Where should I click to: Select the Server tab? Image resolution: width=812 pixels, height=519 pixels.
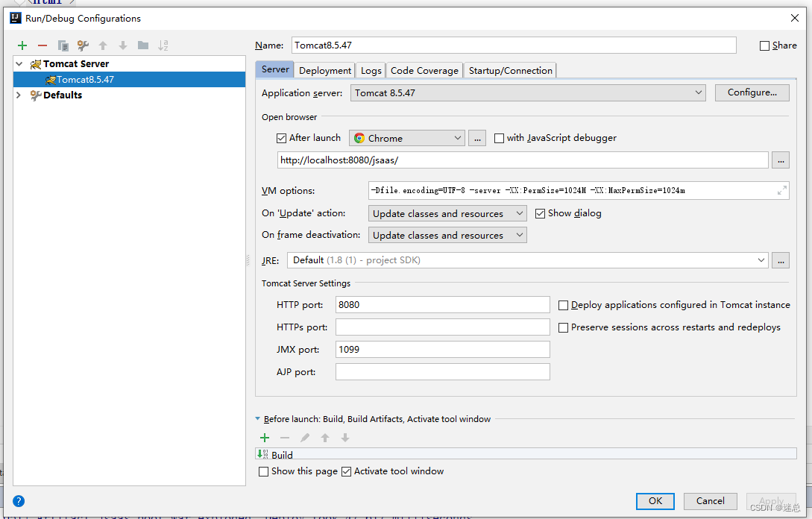click(275, 69)
